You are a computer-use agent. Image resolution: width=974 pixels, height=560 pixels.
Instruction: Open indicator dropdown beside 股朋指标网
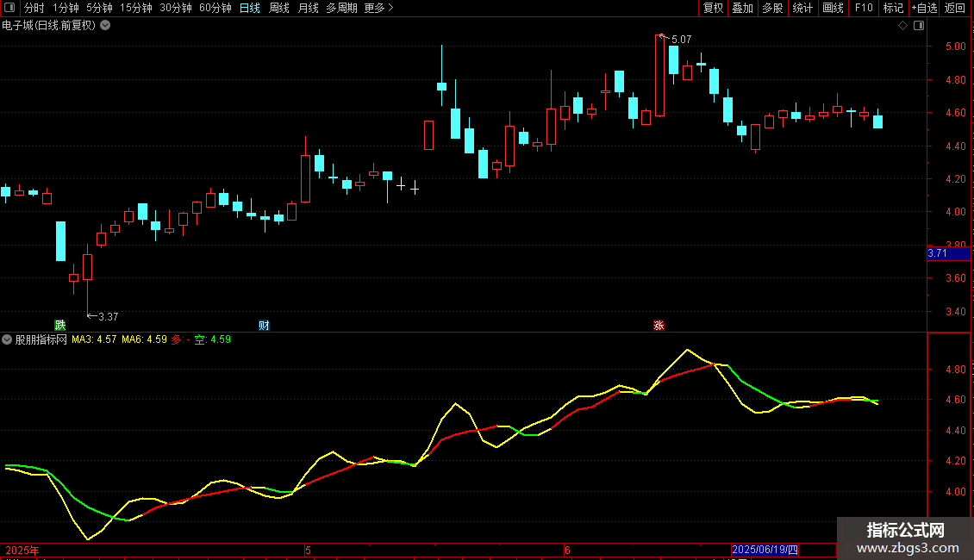pos(7,339)
